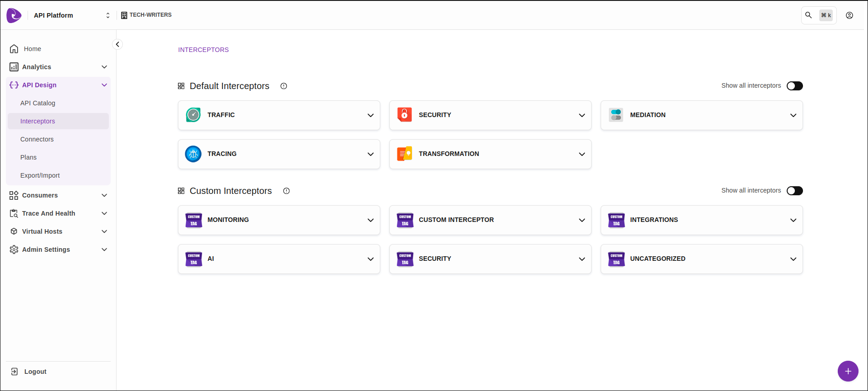868x391 pixels.
Task: Enable Show all interceptors for Default Interceptors
Action: pyautogui.click(x=794, y=86)
